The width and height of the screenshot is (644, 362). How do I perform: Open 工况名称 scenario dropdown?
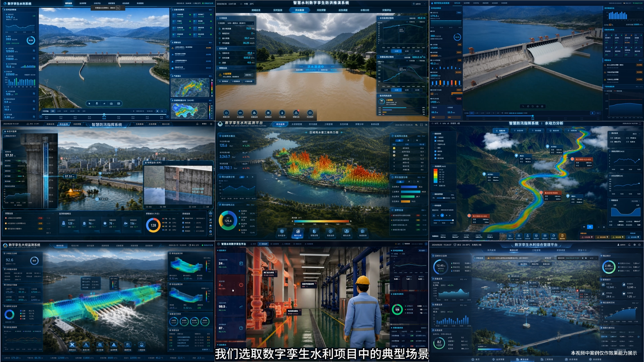tap(240, 23)
